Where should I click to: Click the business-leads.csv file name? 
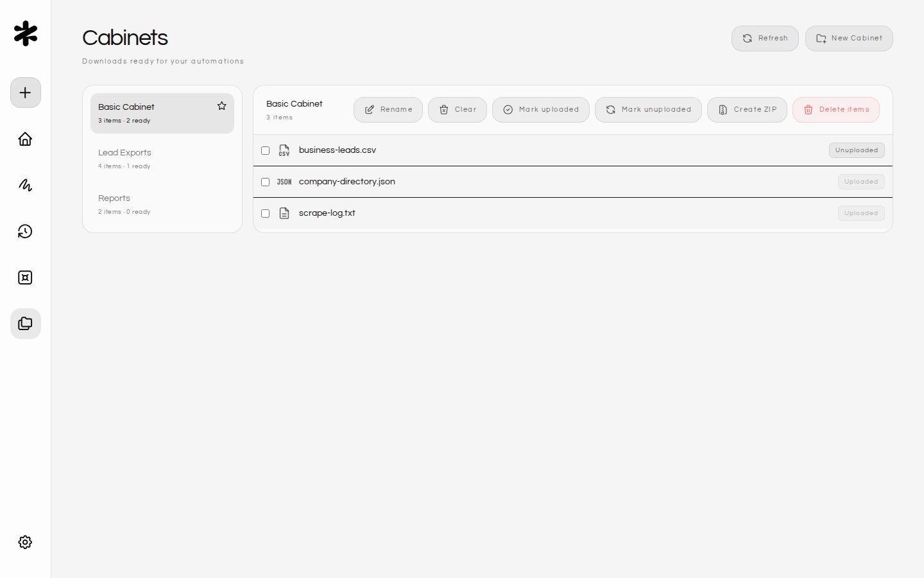pos(338,150)
